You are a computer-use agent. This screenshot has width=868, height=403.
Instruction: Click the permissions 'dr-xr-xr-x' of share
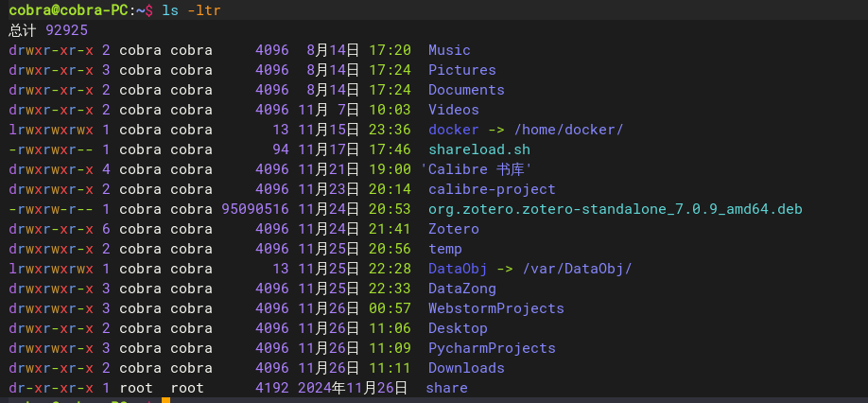pyautogui.click(x=51, y=388)
